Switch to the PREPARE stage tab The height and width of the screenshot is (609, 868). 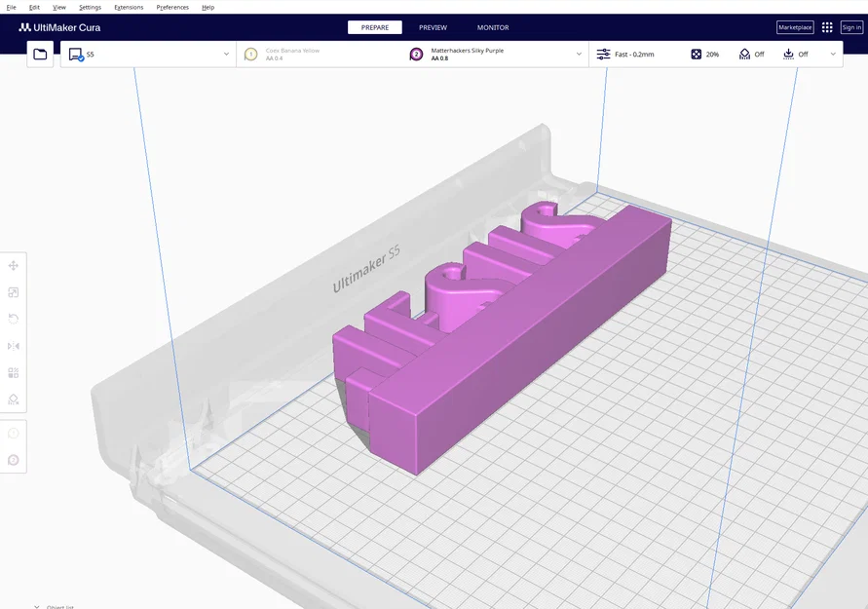[375, 27]
